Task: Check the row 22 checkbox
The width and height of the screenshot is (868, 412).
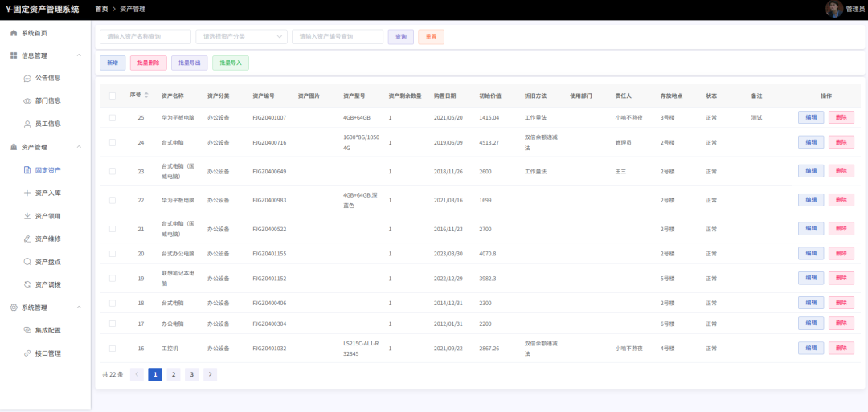Action: point(113,200)
